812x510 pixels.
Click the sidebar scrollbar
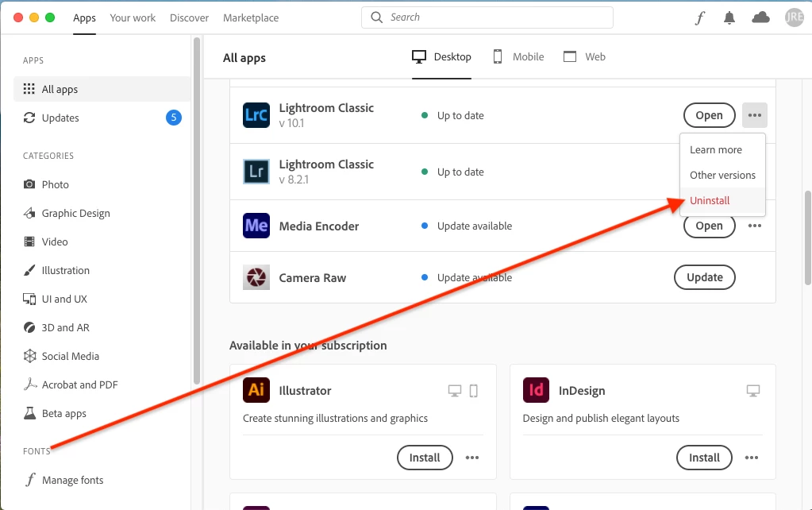(197, 211)
